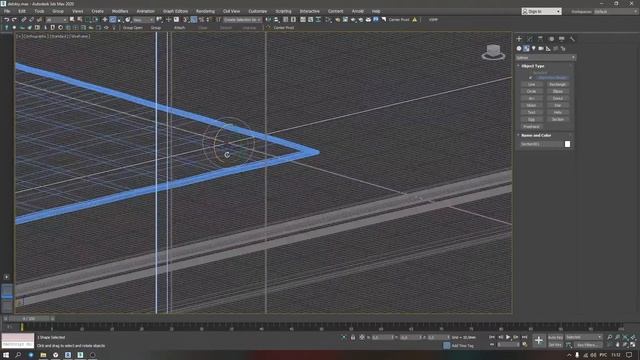Select the Cameras category icon
640x360 pixels.
(x=541, y=49)
